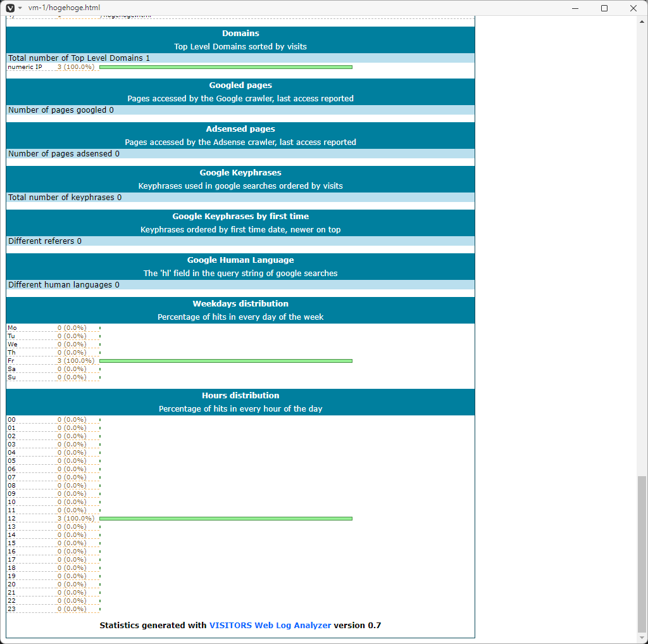Image resolution: width=648 pixels, height=644 pixels.
Task: Select the window title vm-1/hogehoge.html
Action: coord(64,8)
